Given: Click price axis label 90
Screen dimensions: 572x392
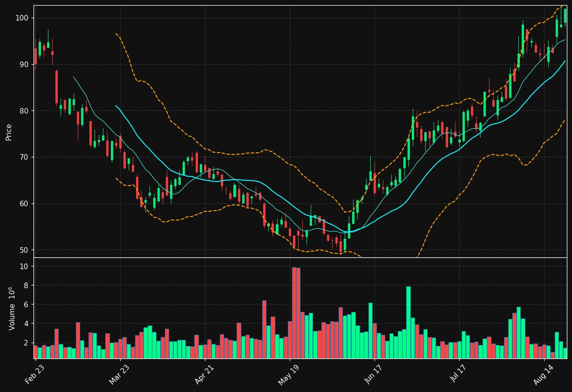Looking at the screenshot, I should 24,64.
